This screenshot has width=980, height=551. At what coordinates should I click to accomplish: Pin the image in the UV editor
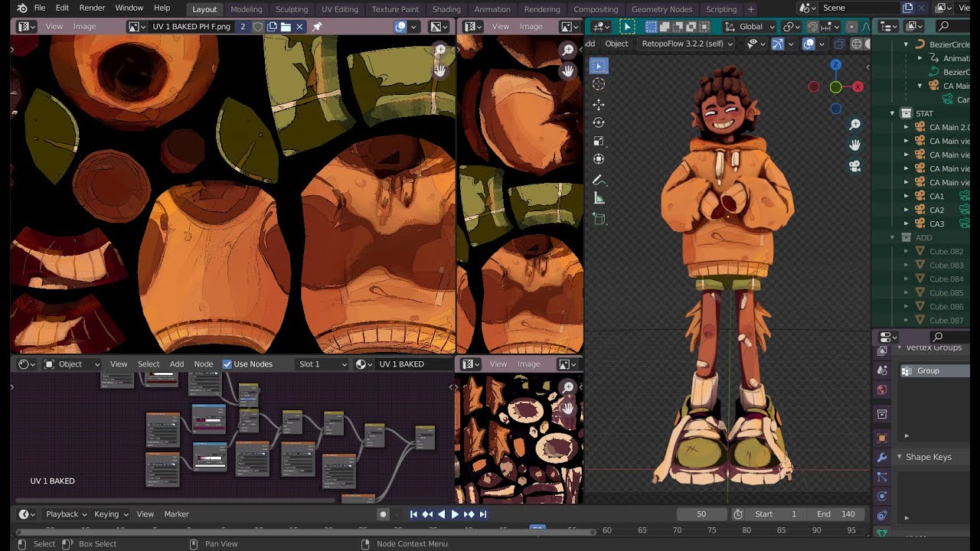pyautogui.click(x=317, y=26)
